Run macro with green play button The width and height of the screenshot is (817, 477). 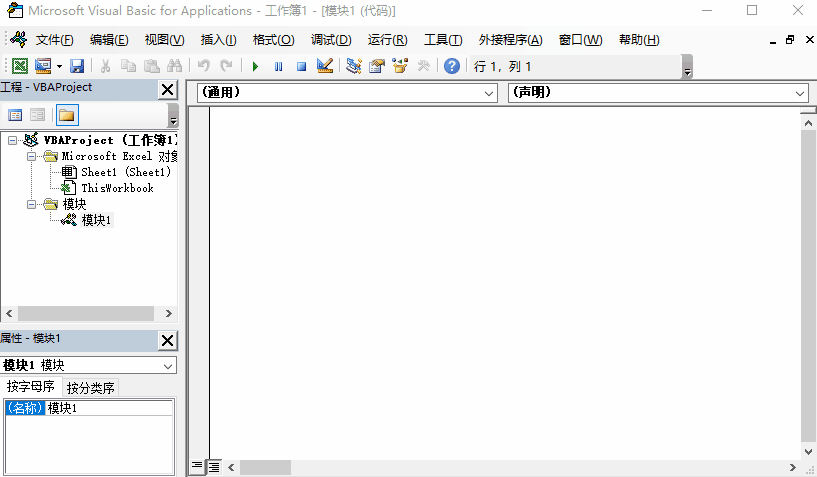coord(255,66)
